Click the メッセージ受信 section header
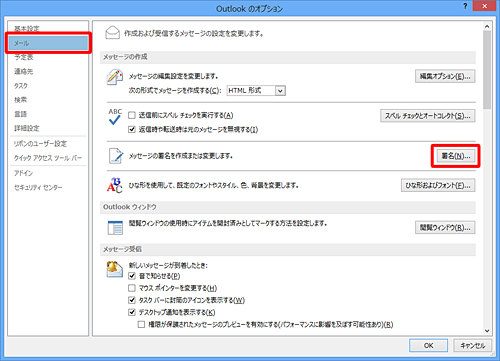The width and height of the screenshot is (500, 361). click(288, 249)
